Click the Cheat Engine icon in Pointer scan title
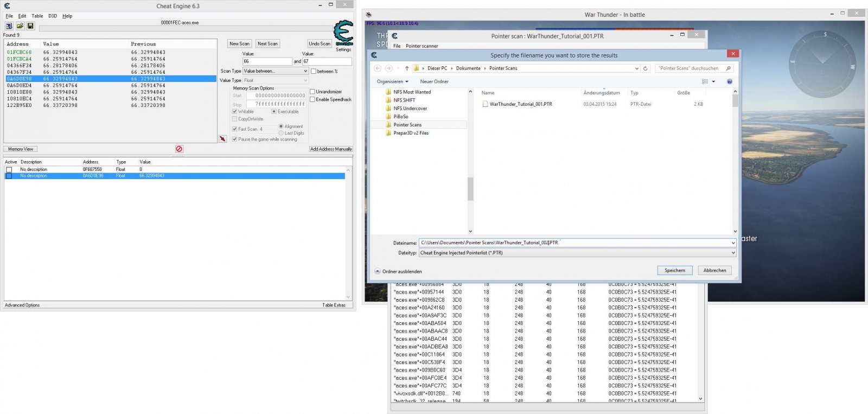 click(x=394, y=36)
